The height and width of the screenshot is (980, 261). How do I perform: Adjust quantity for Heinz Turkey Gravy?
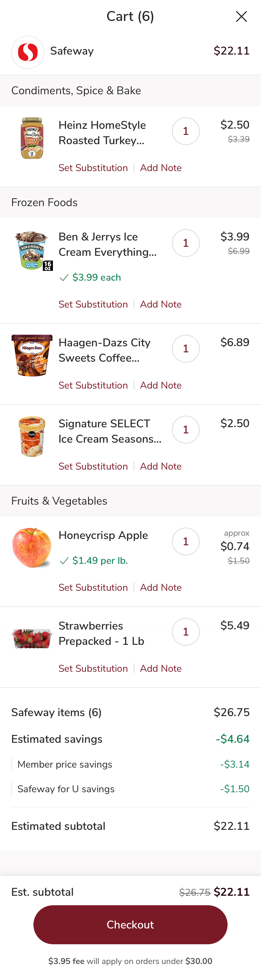(x=186, y=131)
